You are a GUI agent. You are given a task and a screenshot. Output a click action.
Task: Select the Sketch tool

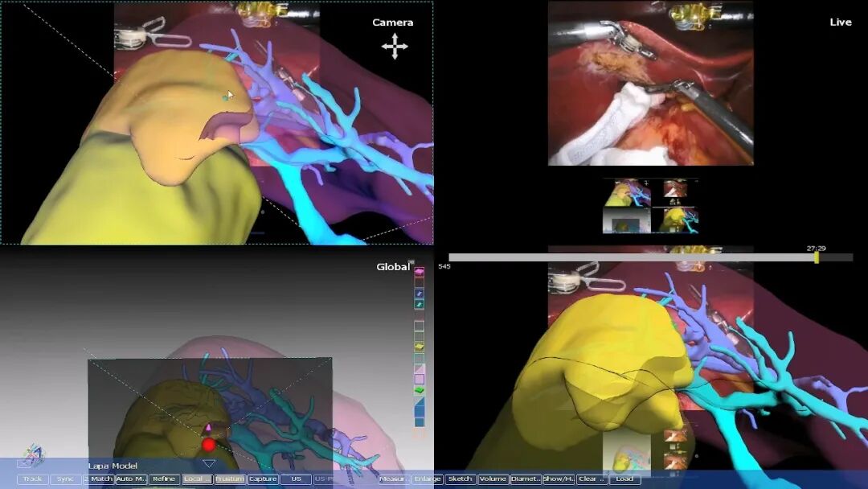click(x=460, y=479)
